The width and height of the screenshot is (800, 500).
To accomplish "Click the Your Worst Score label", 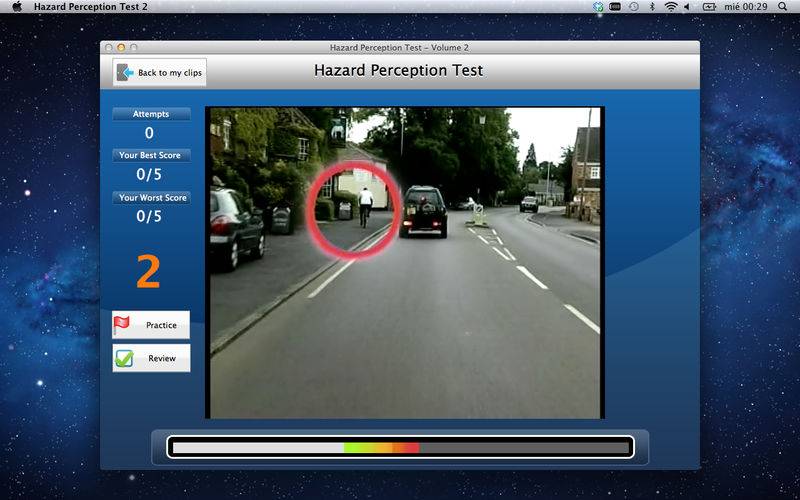I will pos(151,197).
